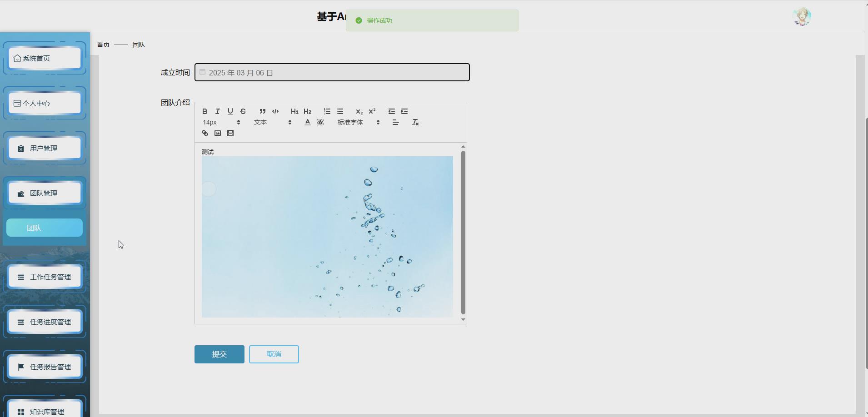Increase indent with the indent icon
The height and width of the screenshot is (417, 868).
tap(404, 111)
